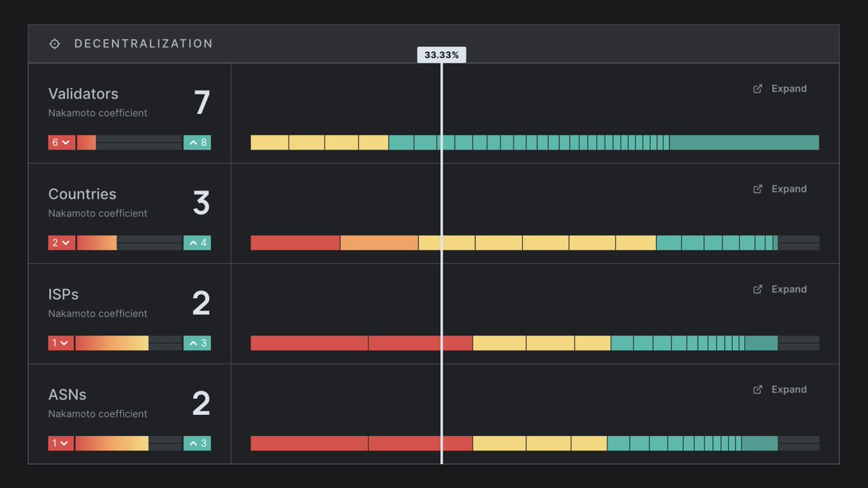The width and height of the screenshot is (868, 488).
Task: Expand the Countries breakdown
Action: tap(780, 189)
